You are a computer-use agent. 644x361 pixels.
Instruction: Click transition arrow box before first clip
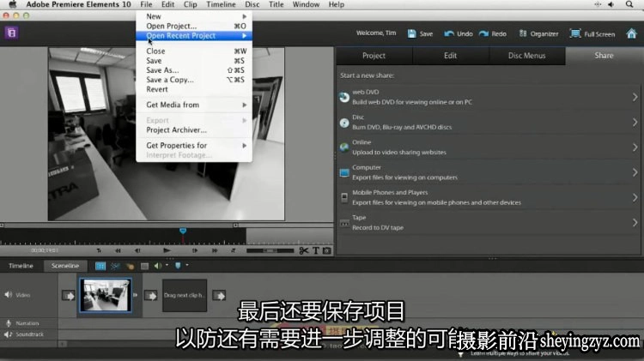click(x=68, y=295)
